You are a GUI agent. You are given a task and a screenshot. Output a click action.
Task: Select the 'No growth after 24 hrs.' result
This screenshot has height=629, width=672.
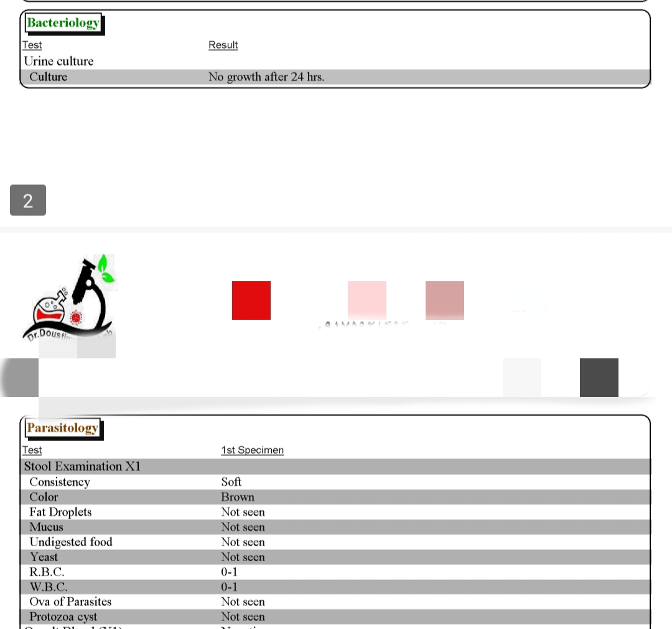(x=266, y=77)
